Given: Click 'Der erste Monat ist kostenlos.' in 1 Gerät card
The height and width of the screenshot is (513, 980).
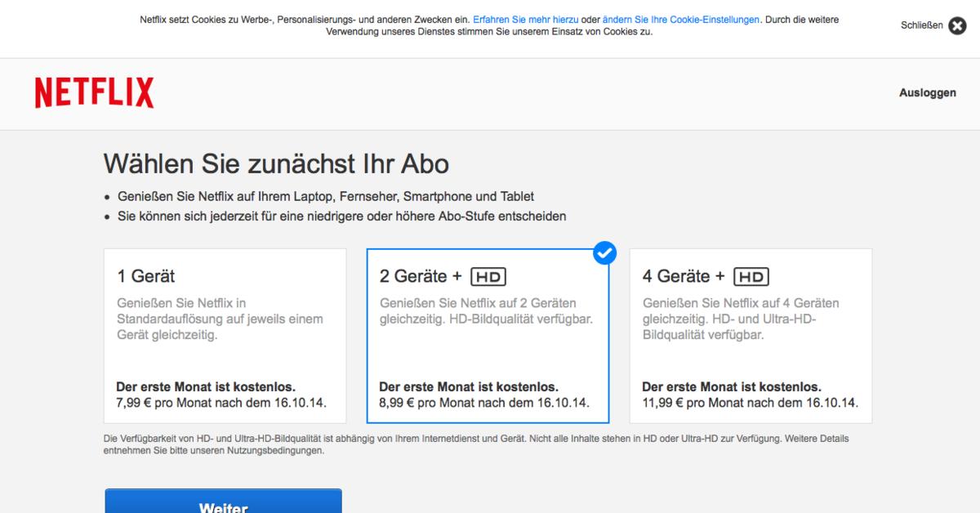Looking at the screenshot, I should pyautogui.click(x=206, y=387).
